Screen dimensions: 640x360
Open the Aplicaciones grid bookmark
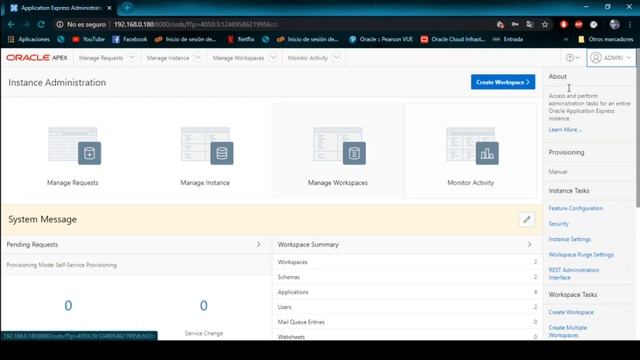[29, 39]
